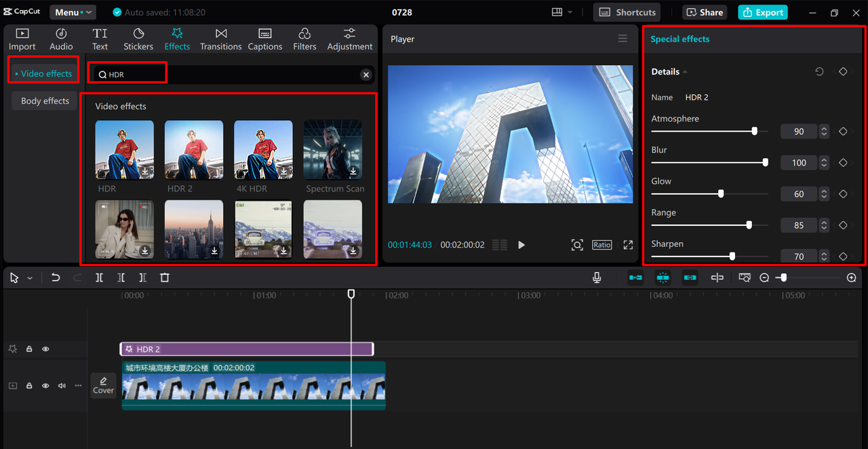868x449 pixels.
Task: Step the Range value spinner
Action: point(824,225)
